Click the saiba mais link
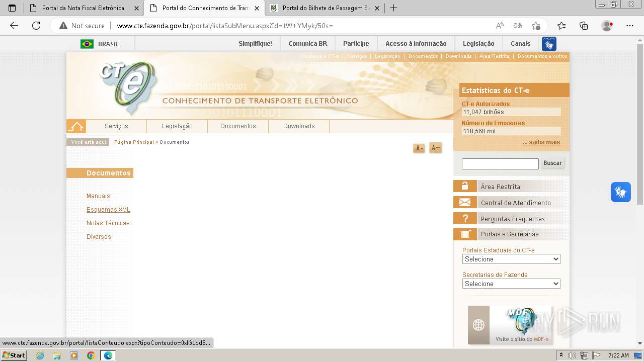 point(541,142)
